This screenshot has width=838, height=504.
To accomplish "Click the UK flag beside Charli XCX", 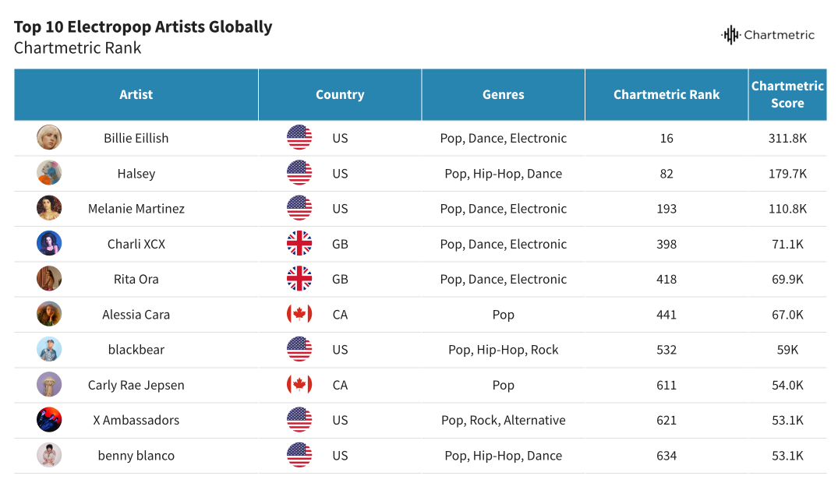I will click(x=299, y=244).
